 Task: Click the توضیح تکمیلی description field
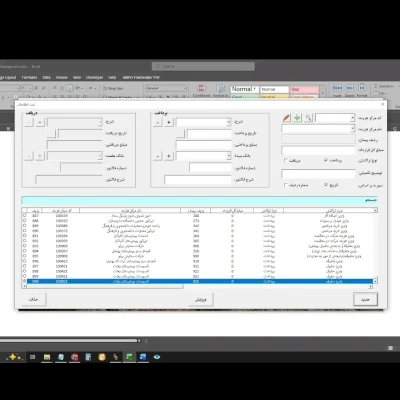pos(318,174)
